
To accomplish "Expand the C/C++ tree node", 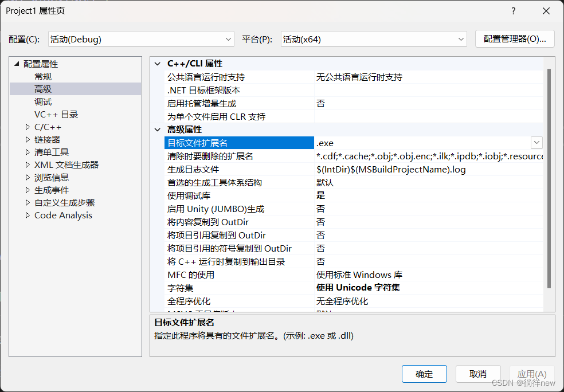I will (28, 127).
